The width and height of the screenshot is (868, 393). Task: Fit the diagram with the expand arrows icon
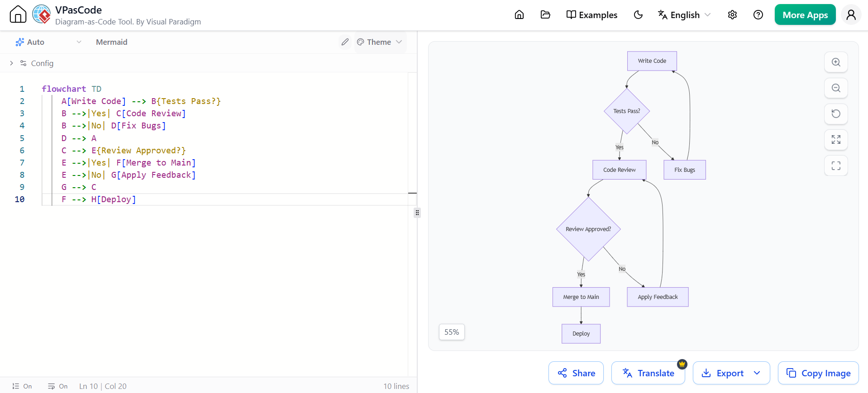coord(836,140)
